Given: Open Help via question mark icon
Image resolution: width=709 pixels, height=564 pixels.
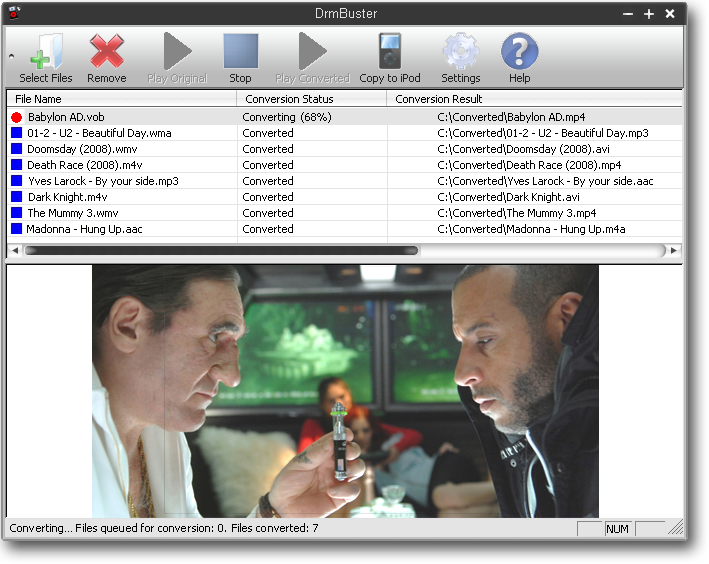Looking at the screenshot, I should (x=520, y=51).
